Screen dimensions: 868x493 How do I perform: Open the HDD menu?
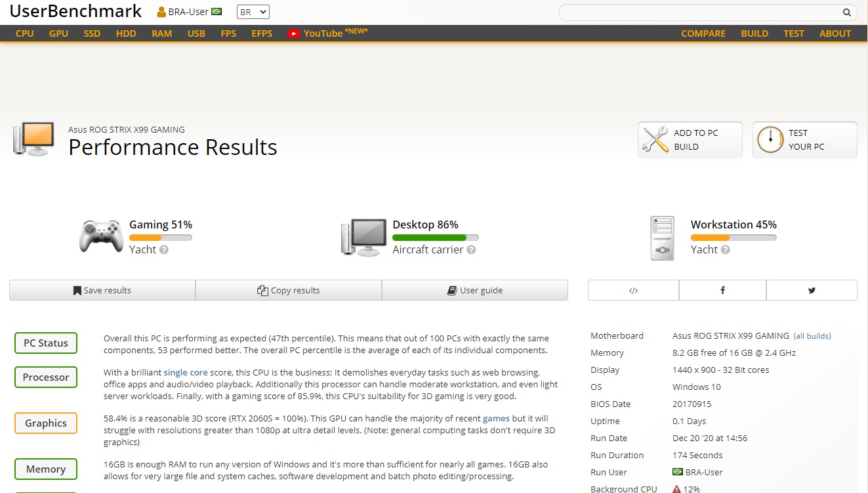coord(126,33)
